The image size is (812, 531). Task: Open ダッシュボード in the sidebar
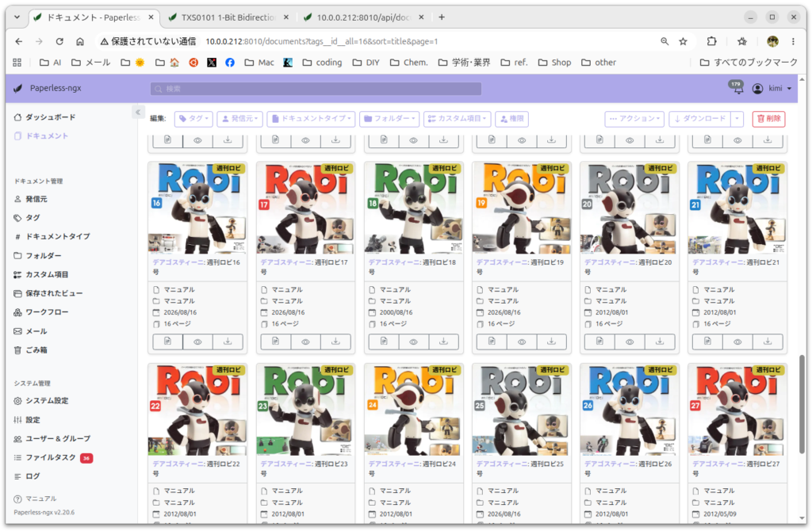coord(50,117)
